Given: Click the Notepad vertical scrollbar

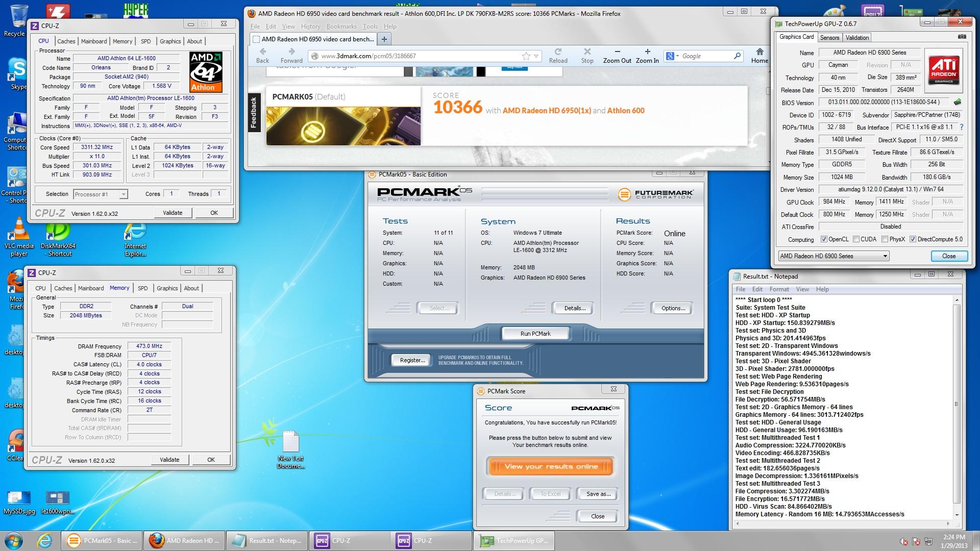Looking at the screenshot, I should [957, 407].
